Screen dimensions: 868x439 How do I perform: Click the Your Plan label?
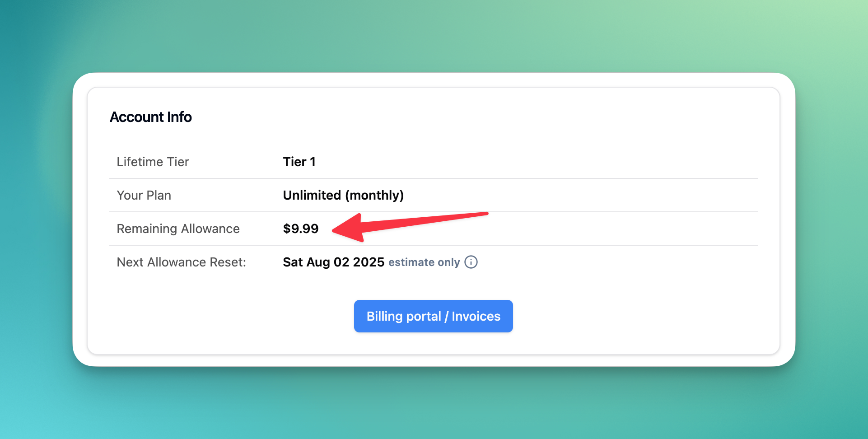144,195
